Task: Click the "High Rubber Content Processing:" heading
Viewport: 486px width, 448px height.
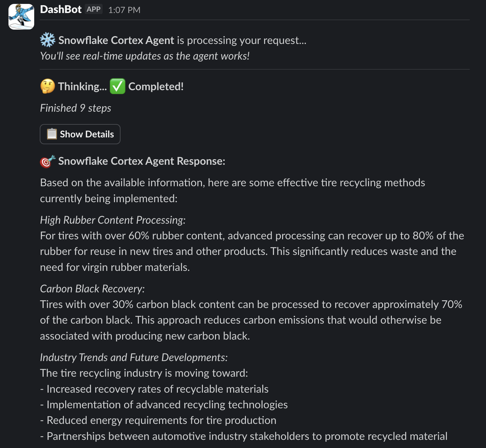Action: coord(113,220)
